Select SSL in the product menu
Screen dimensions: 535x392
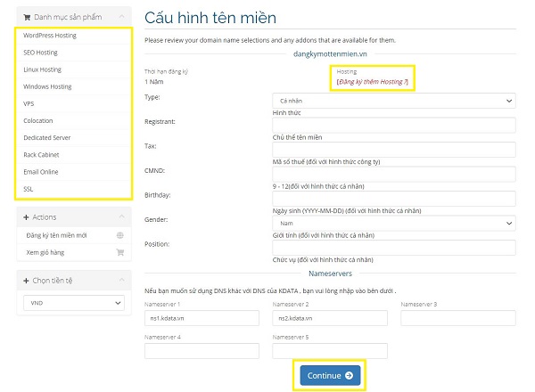pyautogui.click(x=29, y=188)
